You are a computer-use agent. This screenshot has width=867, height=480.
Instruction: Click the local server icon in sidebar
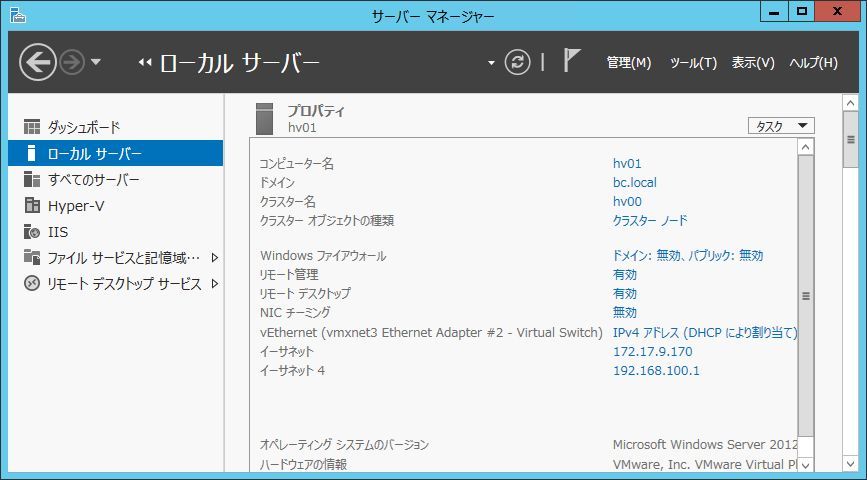[32, 153]
